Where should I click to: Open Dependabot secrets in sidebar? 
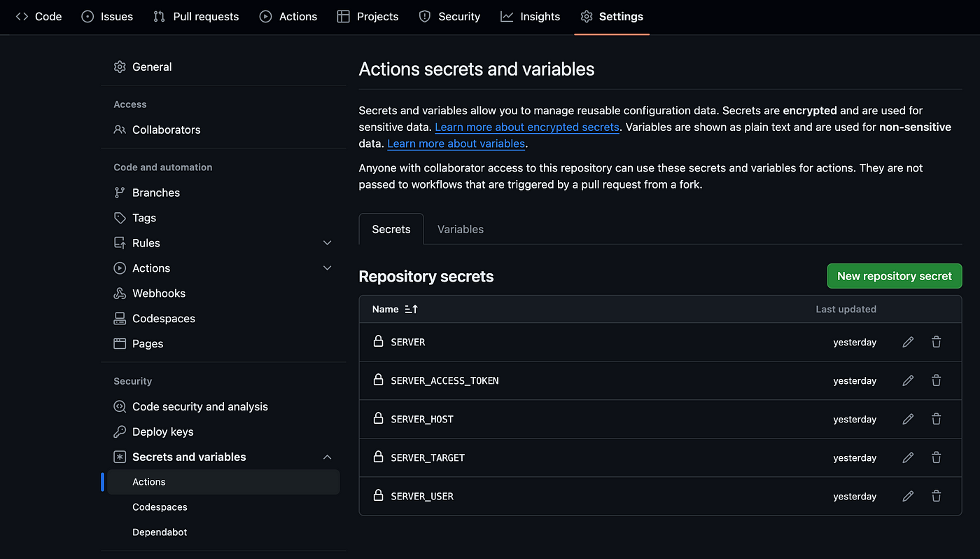point(160,532)
